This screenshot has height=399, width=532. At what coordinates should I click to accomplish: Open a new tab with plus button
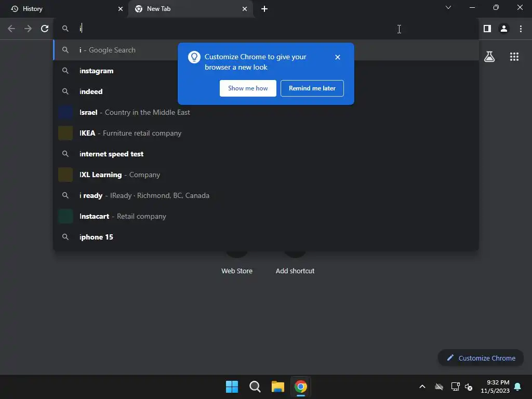264,9
